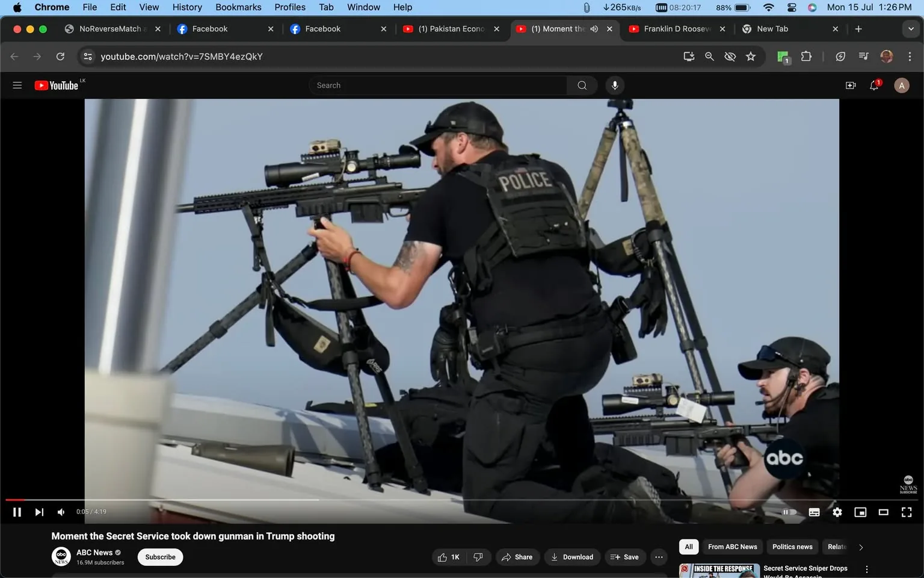Open the video settings gear

click(x=837, y=512)
